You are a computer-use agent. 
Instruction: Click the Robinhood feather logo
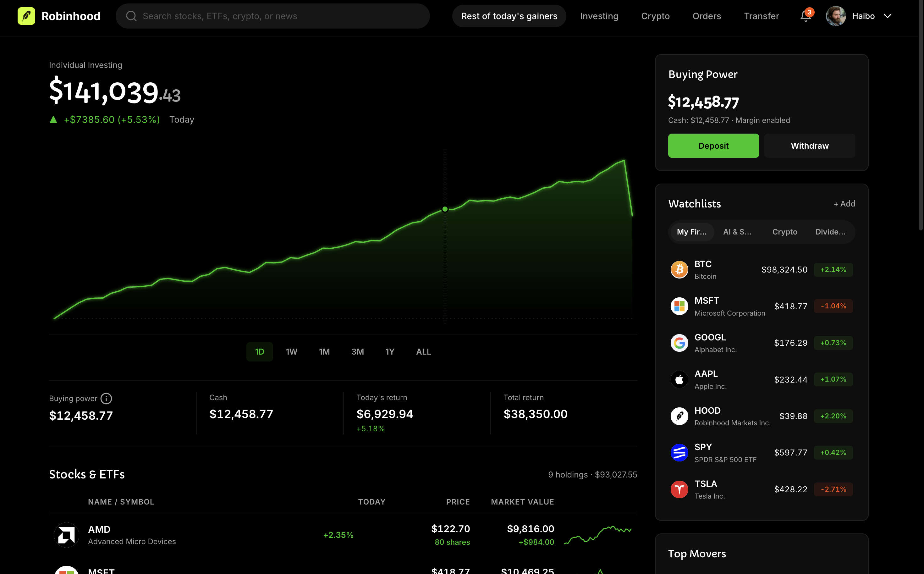click(x=26, y=16)
